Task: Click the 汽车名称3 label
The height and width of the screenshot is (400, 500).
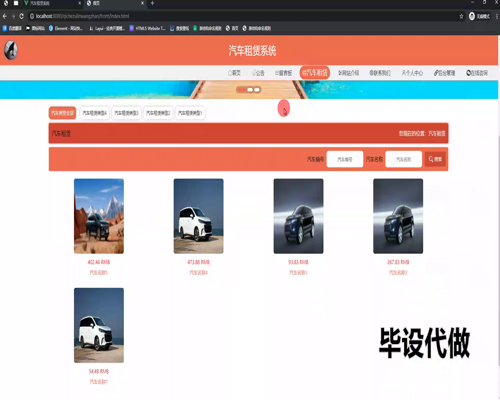Action: point(298,273)
